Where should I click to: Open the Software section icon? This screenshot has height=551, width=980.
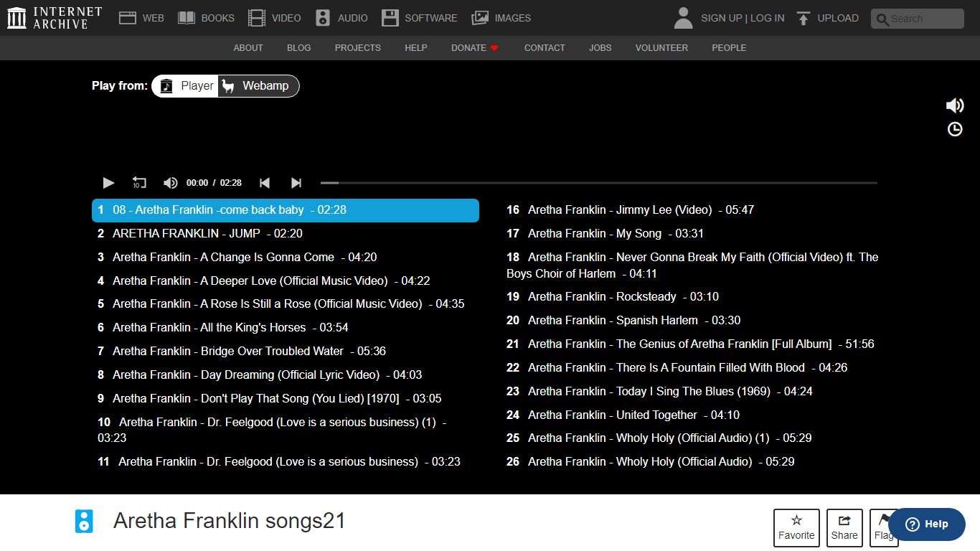click(390, 18)
